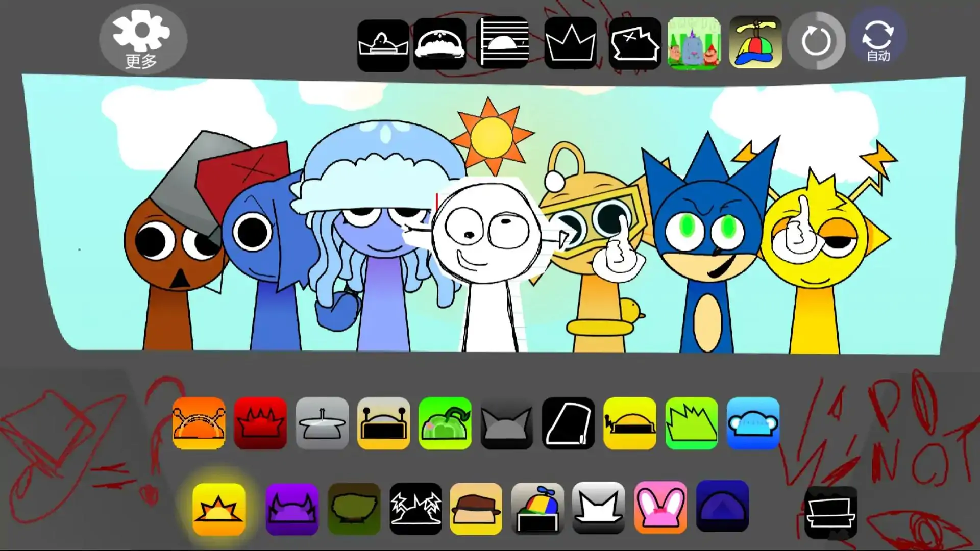The image size is (980, 551).
Task: Pick the pink bunny ears icon
Action: [x=660, y=508]
